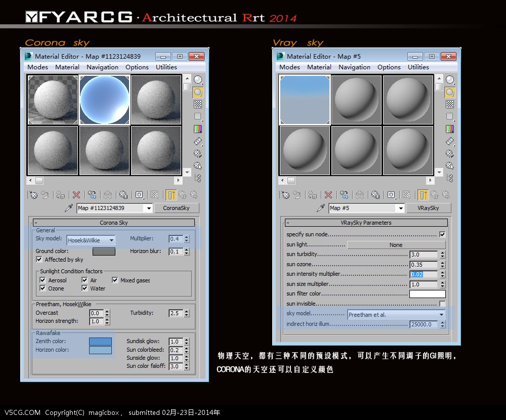Image resolution: width=506 pixels, height=420 pixels.
Task: Reset map with red X in Corona editor
Action: click(76, 195)
